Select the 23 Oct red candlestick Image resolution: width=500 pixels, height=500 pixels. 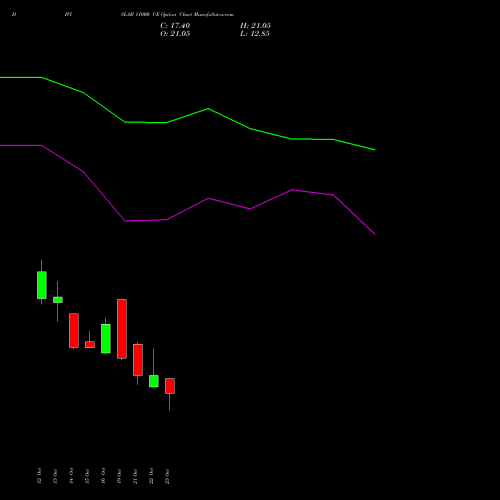click(x=170, y=386)
